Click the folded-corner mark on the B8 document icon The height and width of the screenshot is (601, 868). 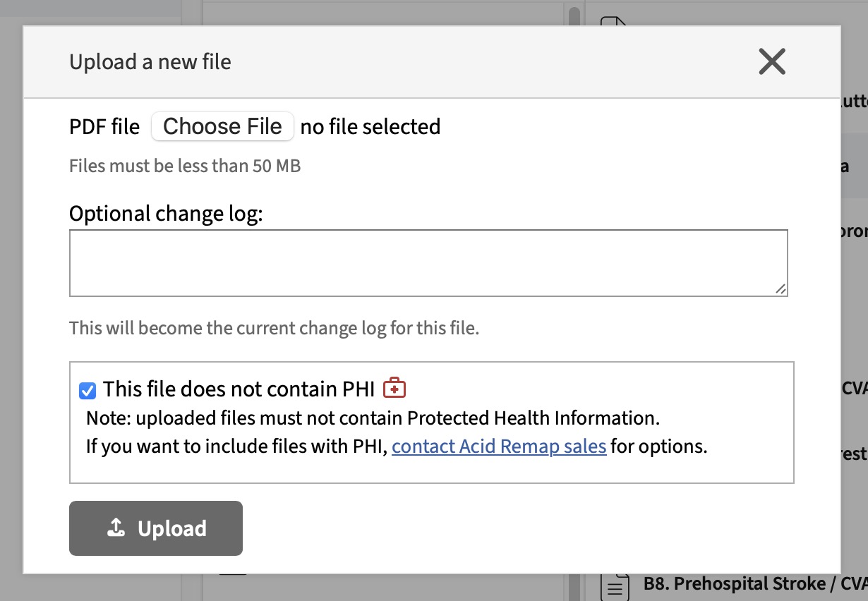[624, 575]
